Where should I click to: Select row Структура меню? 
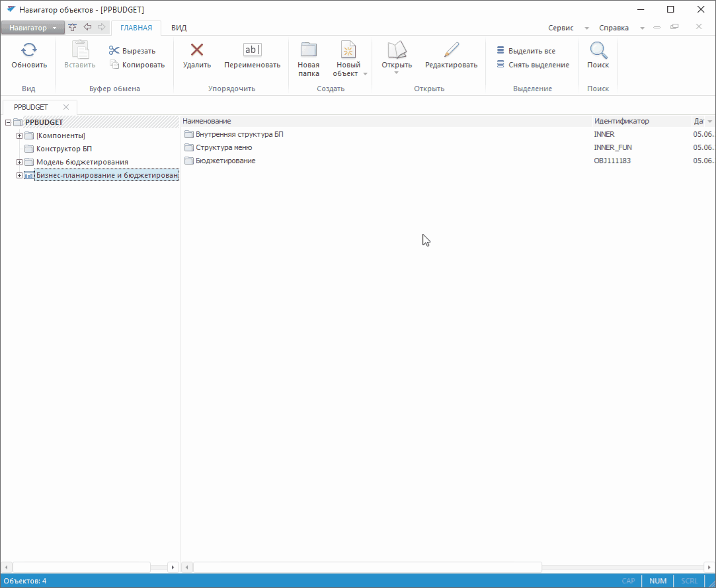[x=448, y=147]
